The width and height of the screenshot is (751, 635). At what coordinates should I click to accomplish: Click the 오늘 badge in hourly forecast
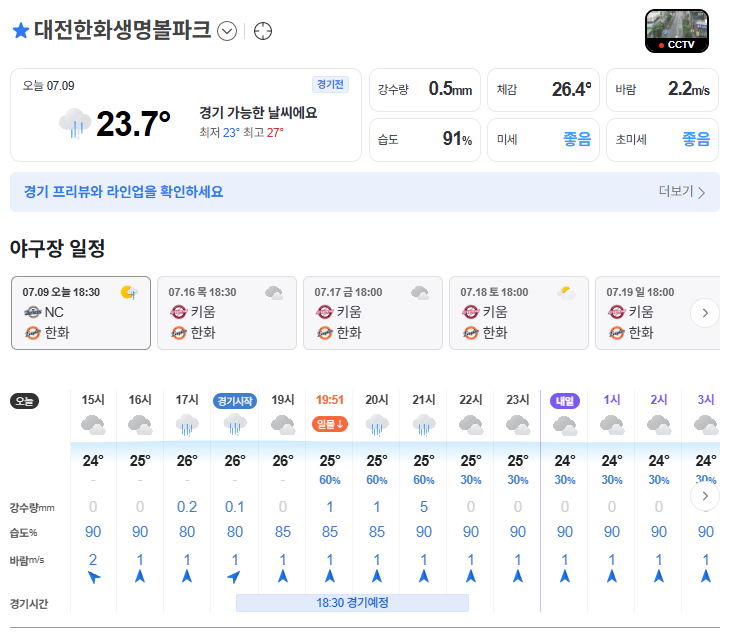(x=24, y=401)
